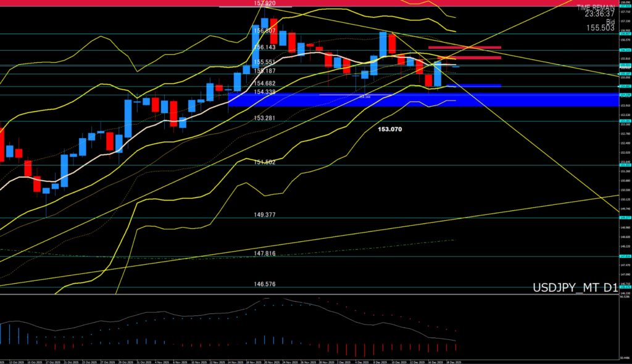Click the price scale axis on right edge
Image resolution: width=632 pixels, height=364 pixels.
pyautogui.click(x=625, y=154)
